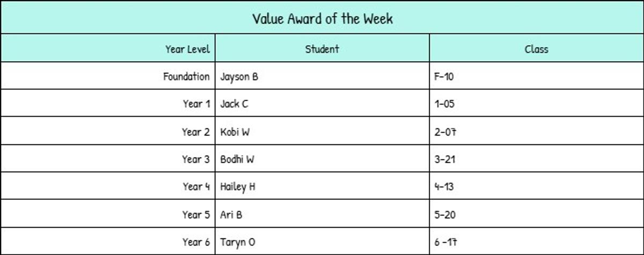
Task: Select the 'Year 1' cell
Action: [196, 104]
